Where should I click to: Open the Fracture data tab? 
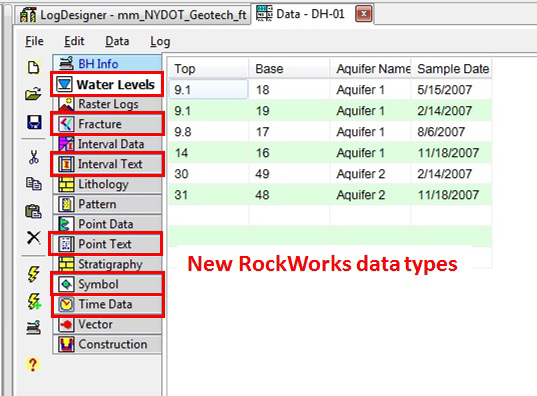click(x=107, y=124)
